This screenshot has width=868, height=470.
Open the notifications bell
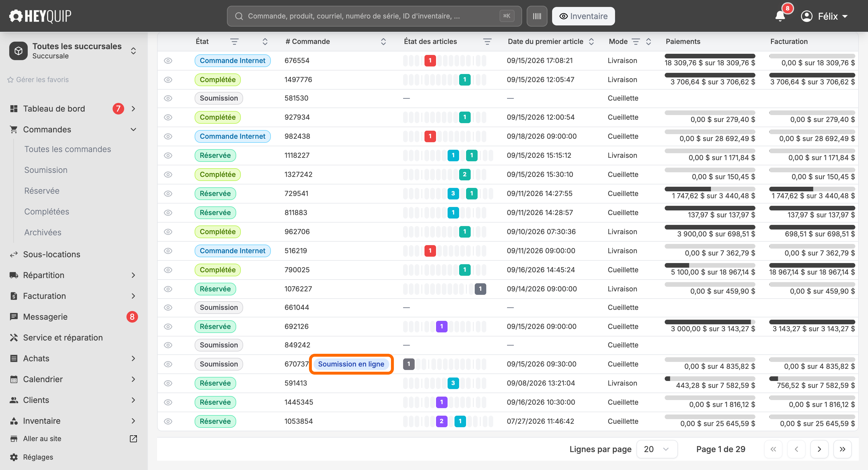tap(780, 16)
